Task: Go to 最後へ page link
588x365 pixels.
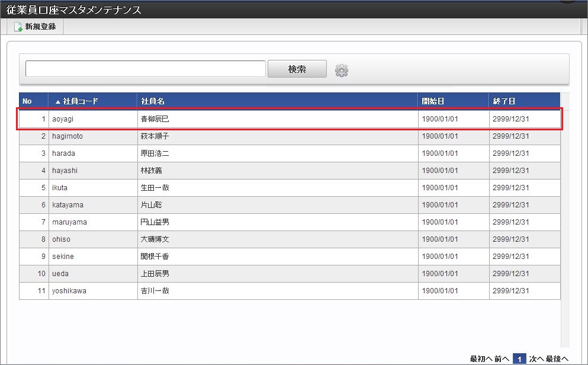Action: [557, 359]
